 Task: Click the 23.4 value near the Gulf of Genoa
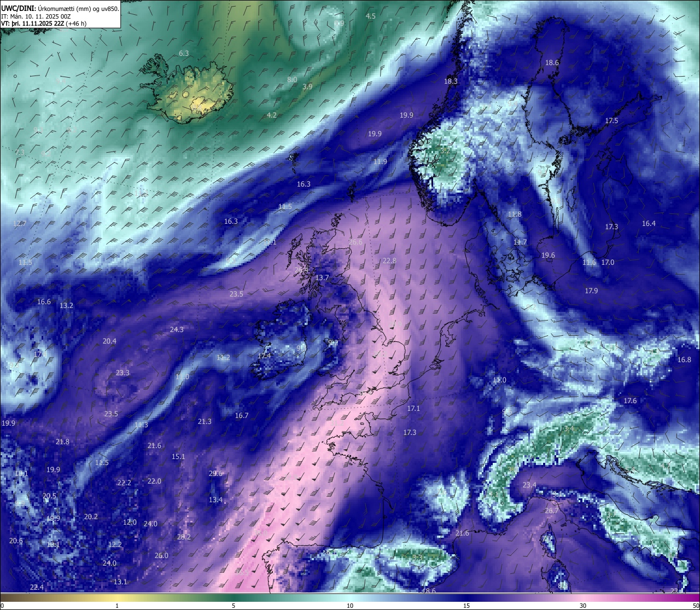(529, 485)
